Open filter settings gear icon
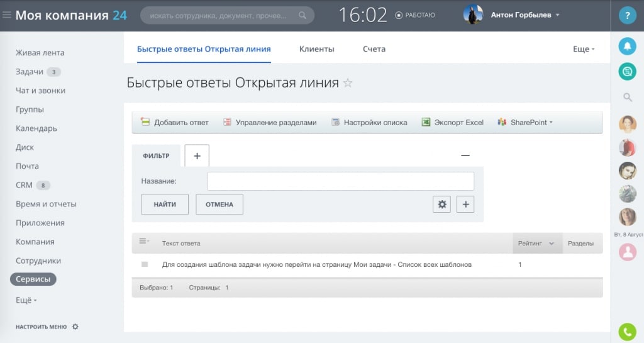Screen dimensions: 644x343 pos(441,204)
